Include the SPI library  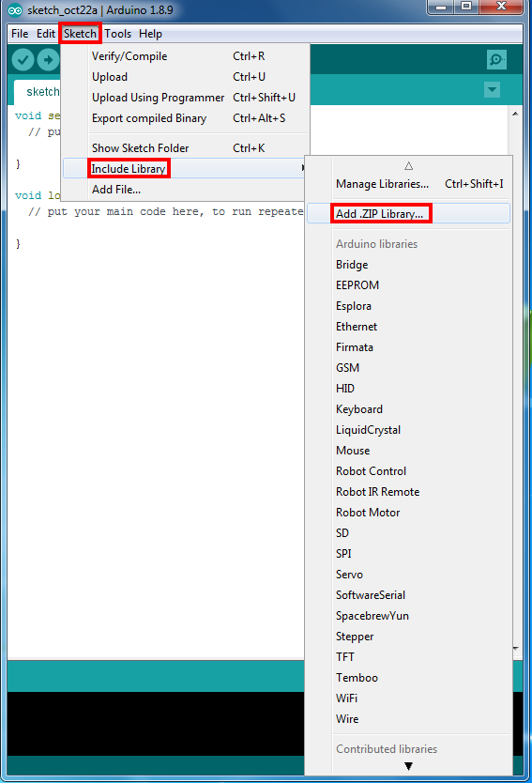click(x=408, y=554)
